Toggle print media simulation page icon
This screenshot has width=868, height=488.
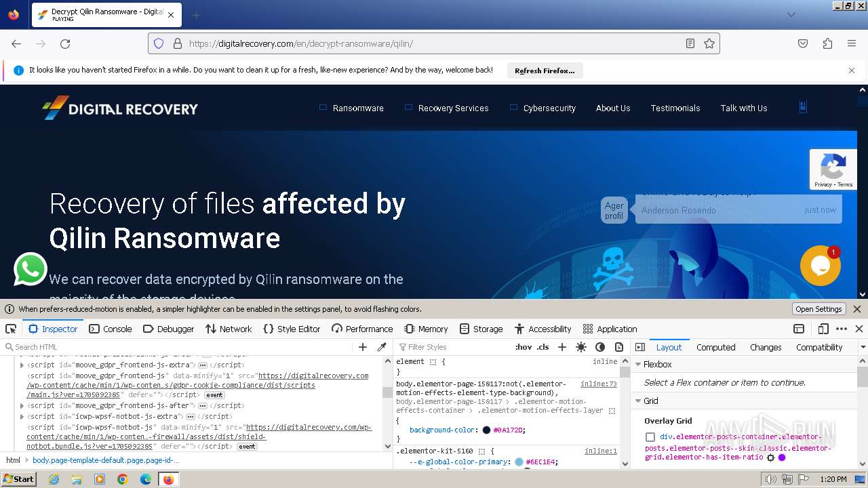click(619, 347)
